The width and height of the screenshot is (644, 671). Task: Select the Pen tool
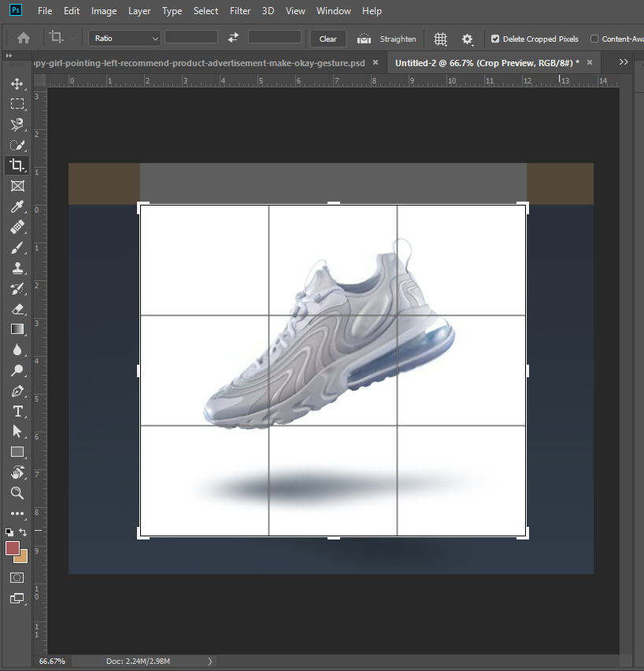(17, 391)
